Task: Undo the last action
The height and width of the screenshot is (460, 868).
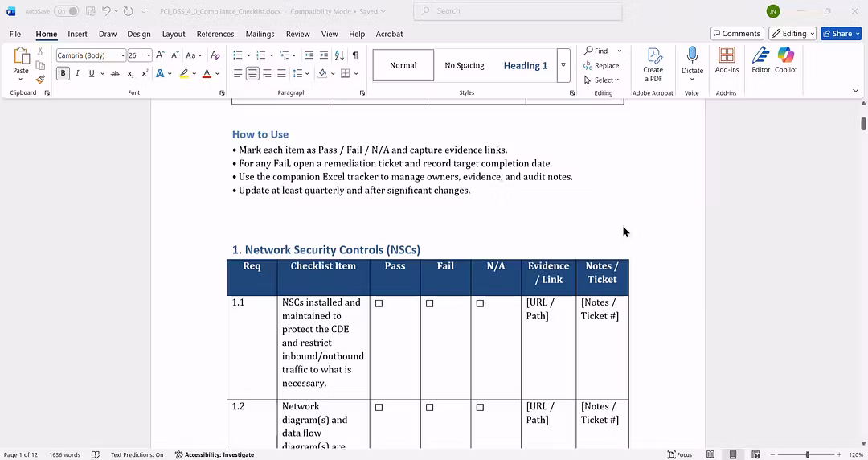Action: (106, 11)
